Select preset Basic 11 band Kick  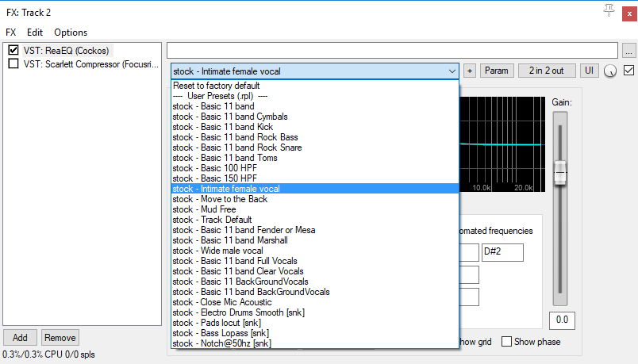(x=315, y=127)
